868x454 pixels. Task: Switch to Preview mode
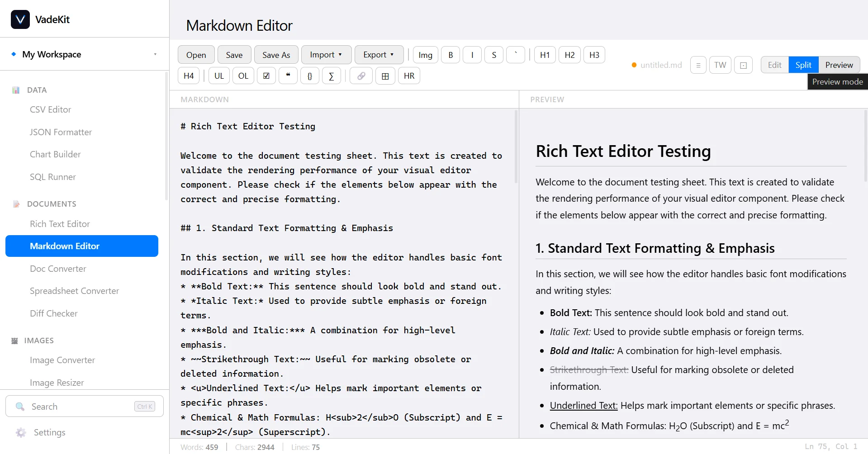coord(839,65)
